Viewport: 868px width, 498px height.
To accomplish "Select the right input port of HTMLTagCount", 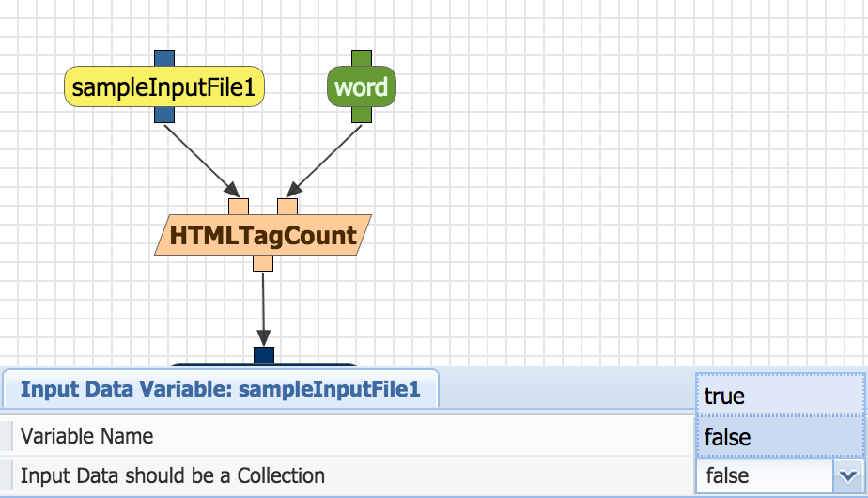I will point(287,207).
